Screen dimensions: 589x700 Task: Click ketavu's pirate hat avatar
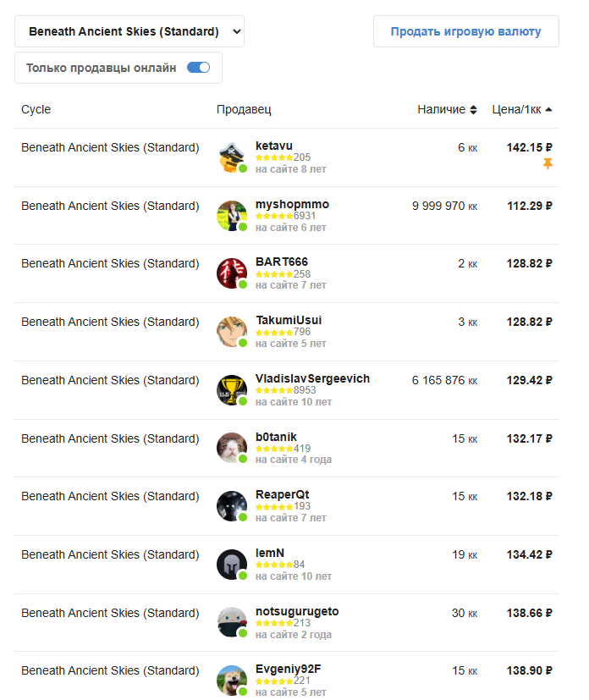pyautogui.click(x=232, y=157)
